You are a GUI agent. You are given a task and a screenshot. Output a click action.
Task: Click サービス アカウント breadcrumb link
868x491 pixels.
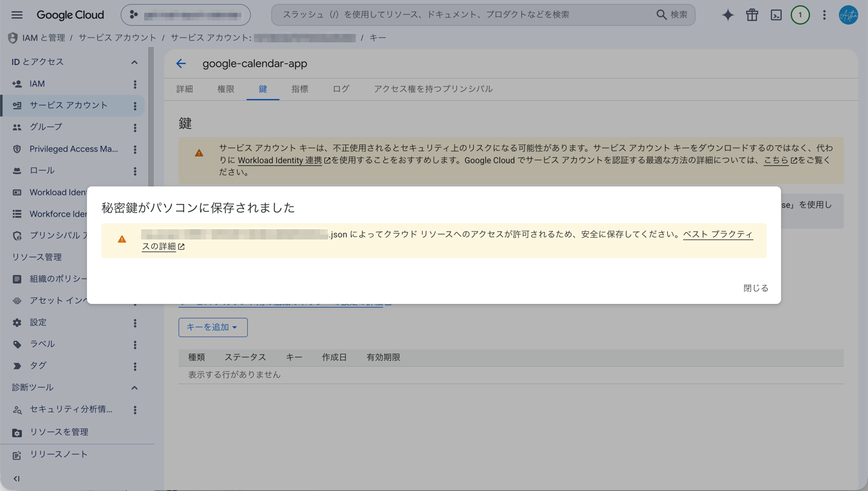point(117,37)
